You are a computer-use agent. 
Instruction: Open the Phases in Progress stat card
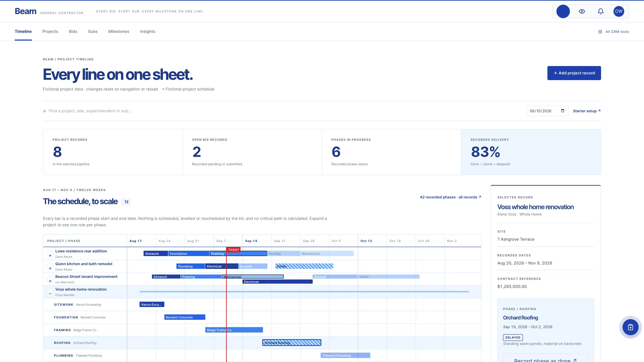pyautogui.click(x=391, y=152)
